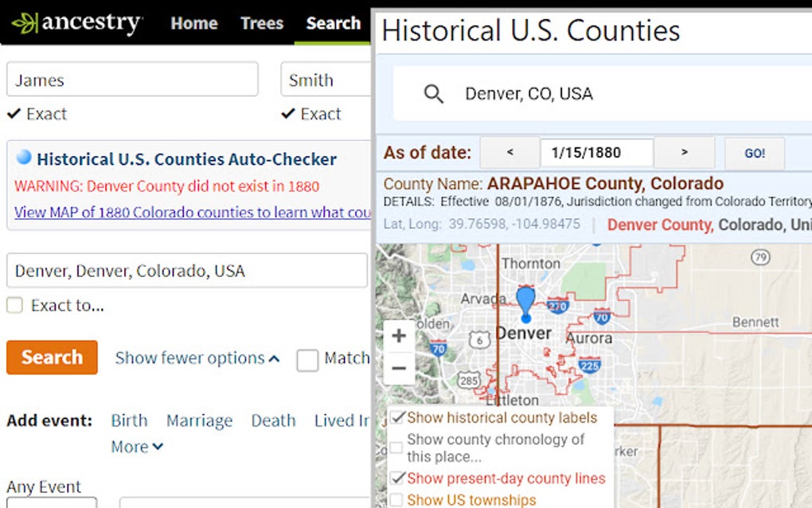Image resolution: width=812 pixels, height=508 pixels.
Task: Click the route 79 marker on map
Action: coord(760,257)
